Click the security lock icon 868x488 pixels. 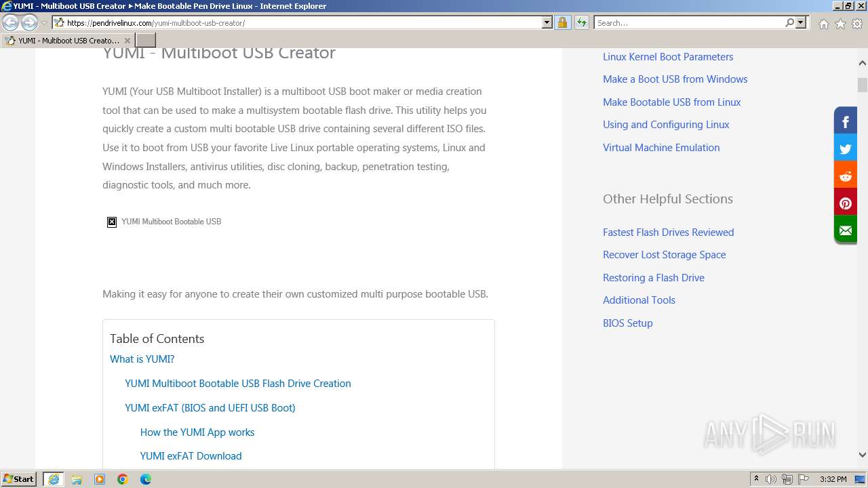tap(562, 23)
